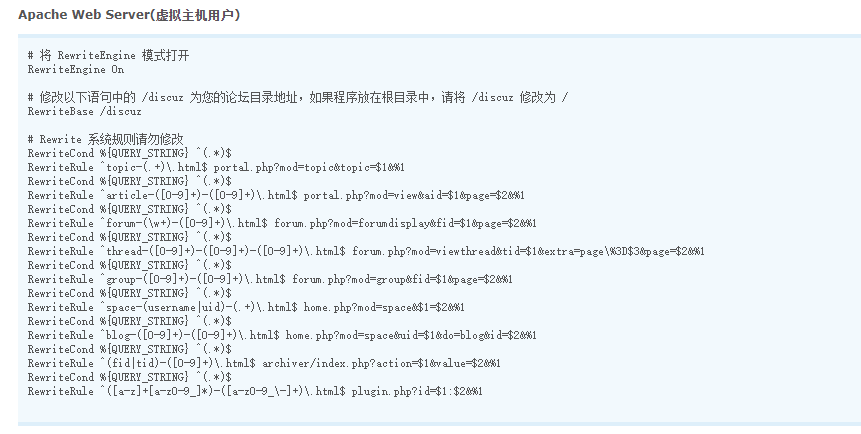Click the forumdisplay rewrite rule line
The image size is (861, 434).
click(x=282, y=224)
